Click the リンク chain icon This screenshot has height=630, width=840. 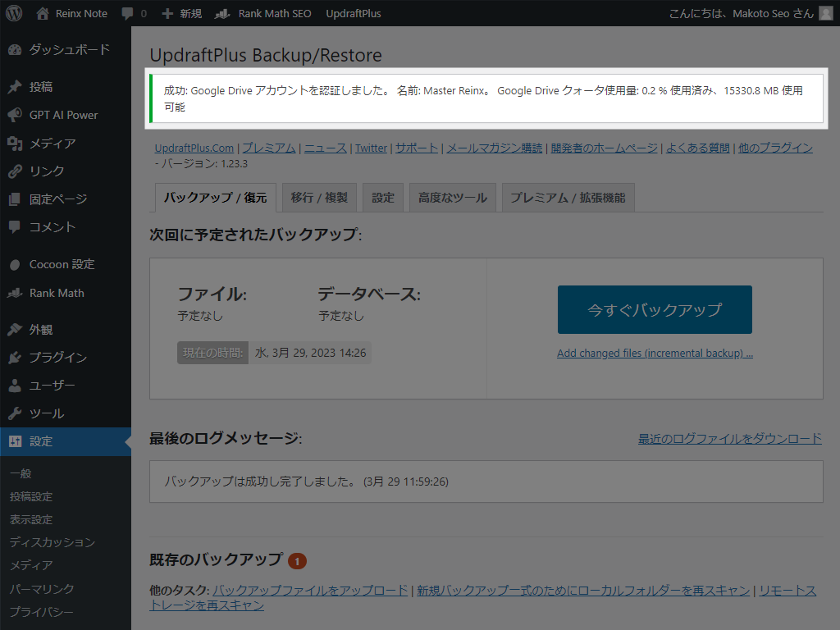(15, 171)
